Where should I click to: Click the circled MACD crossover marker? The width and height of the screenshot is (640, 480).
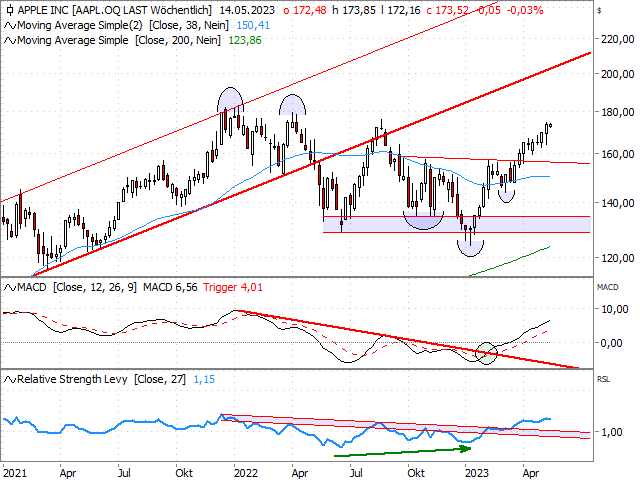487,353
